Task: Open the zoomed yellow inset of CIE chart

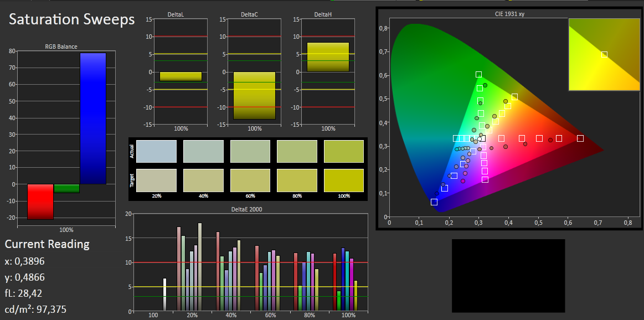Action: point(604,54)
